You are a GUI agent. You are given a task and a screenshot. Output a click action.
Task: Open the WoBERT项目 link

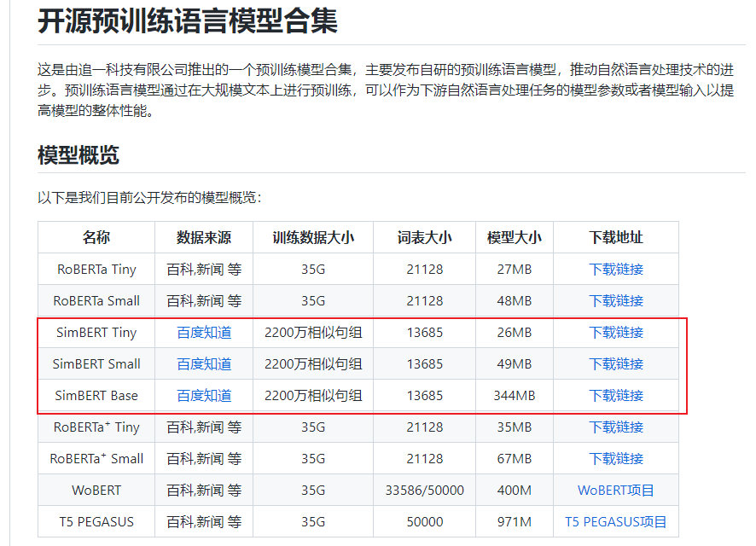[x=615, y=490]
